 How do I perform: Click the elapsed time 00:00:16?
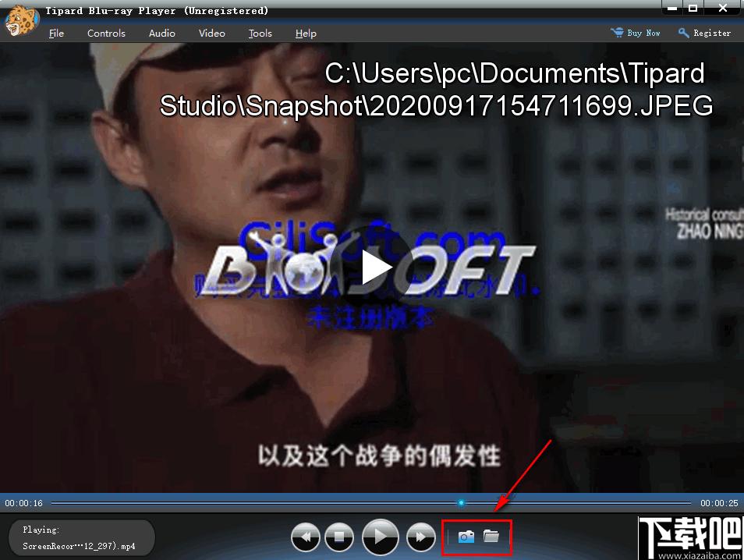[x=23, y=503]
